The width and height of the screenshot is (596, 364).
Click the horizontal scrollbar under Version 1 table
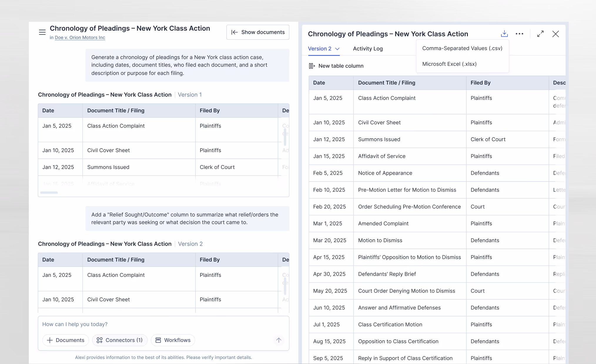[x=49, y=193]
